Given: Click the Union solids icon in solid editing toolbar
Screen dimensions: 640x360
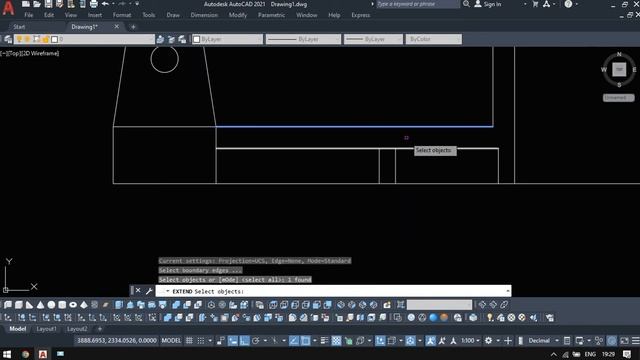Looking at the screenshot, I should [167, 318].
